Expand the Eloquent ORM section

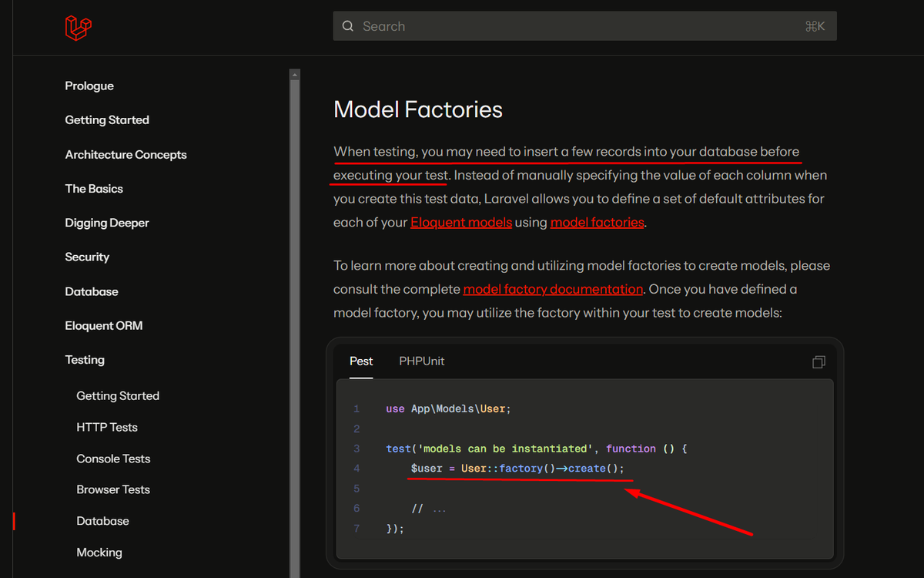click(104, 326)
